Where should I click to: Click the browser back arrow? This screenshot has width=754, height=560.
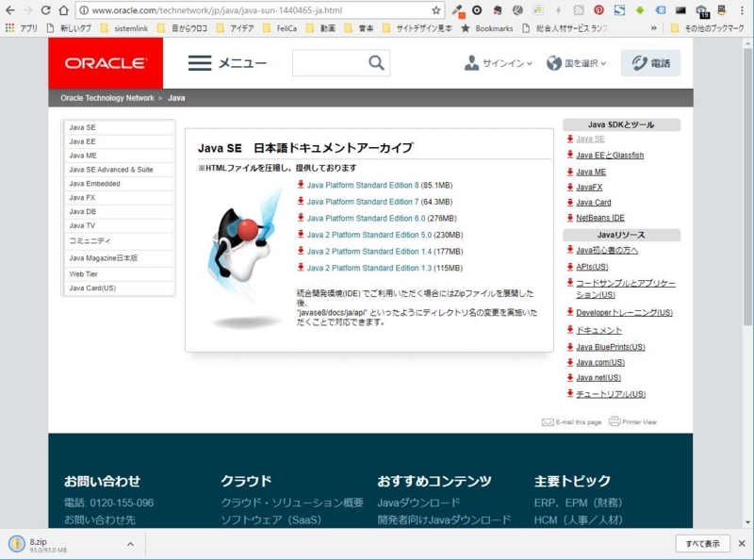coord(9,10)
